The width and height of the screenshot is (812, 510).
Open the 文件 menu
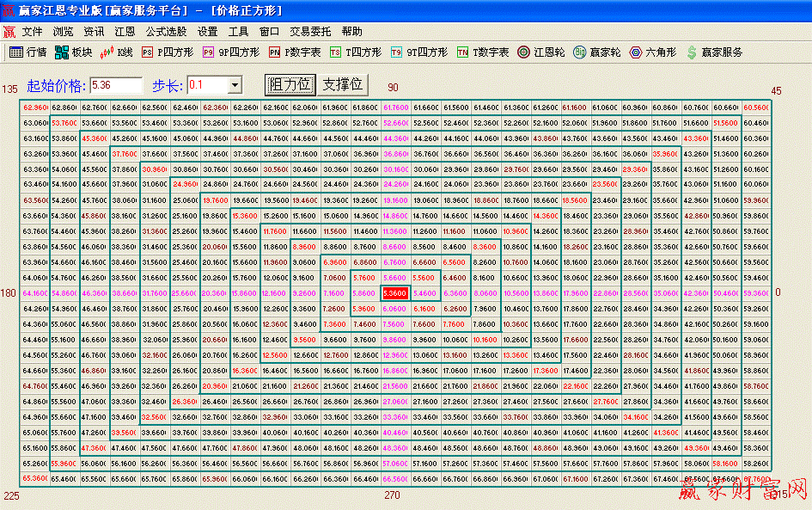coord(33,31)
